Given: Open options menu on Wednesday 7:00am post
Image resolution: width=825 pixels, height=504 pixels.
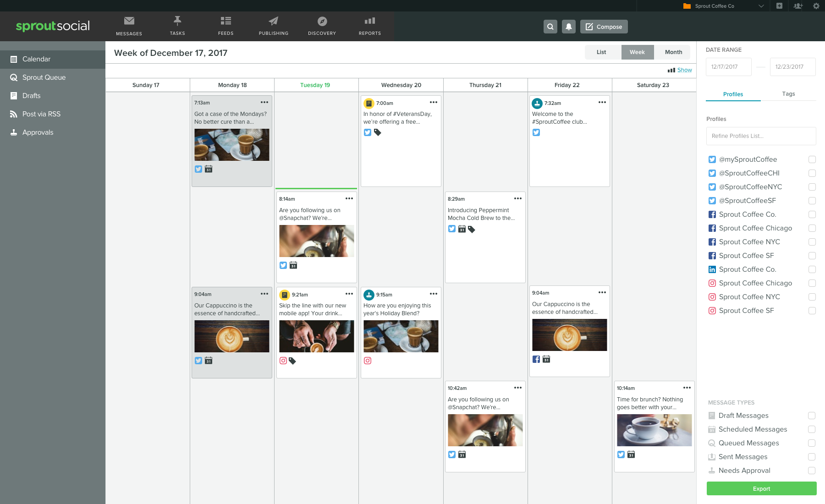Looking at the screenshot, I should pyautogui.click(x=434, y=102).
